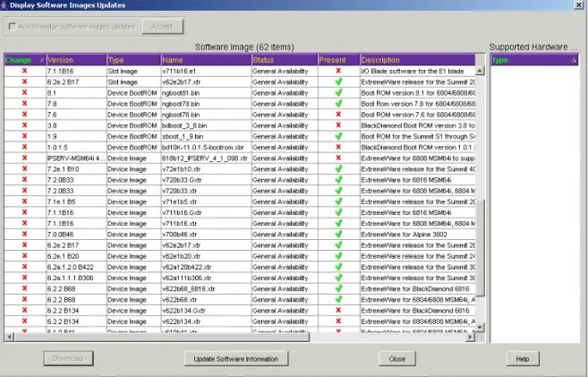588x377 pixels.
Task: Click Update Software Information button
Action: click(x=236, y=358)
